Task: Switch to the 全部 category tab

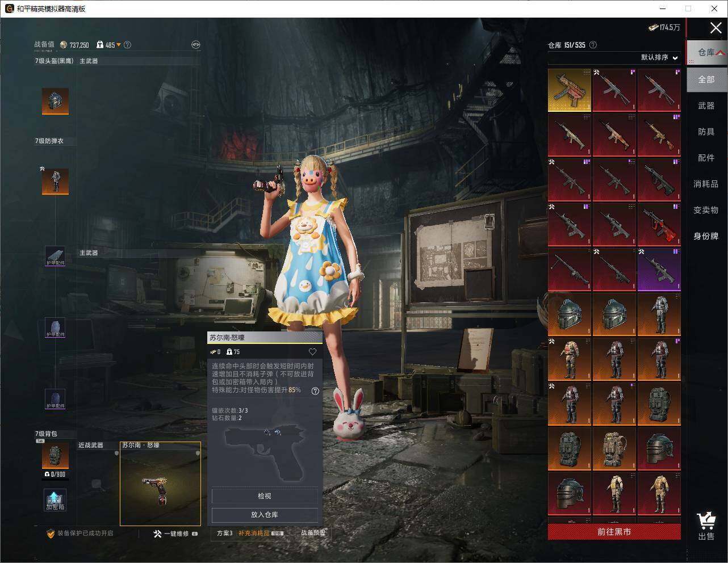Action: pos(706,79)
